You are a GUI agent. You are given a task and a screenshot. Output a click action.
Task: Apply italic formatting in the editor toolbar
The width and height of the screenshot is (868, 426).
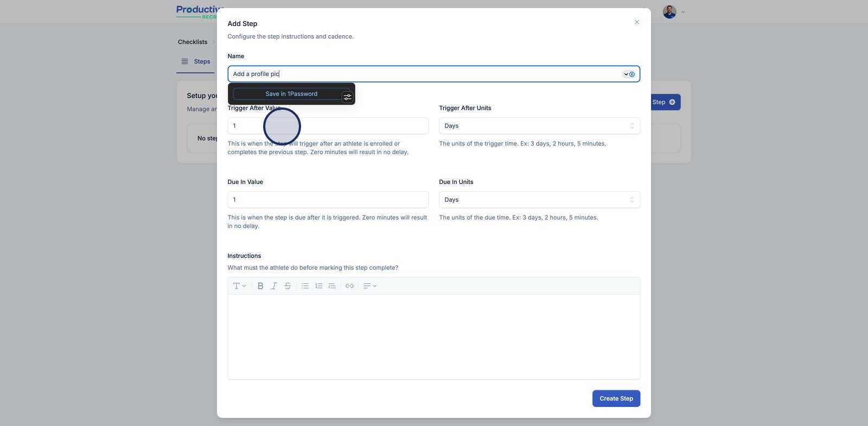click(x=274, y=286)
